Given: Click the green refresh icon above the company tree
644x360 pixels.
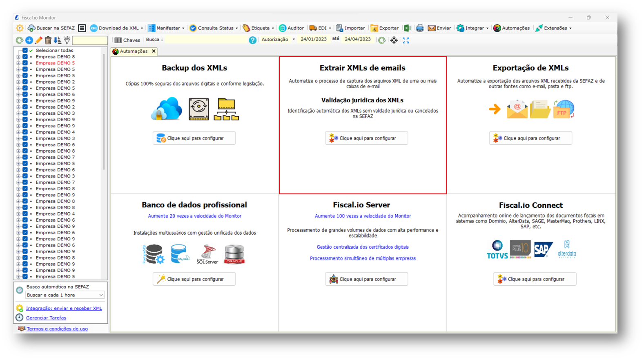Looking at the screenshot, I should click(19, 40).
